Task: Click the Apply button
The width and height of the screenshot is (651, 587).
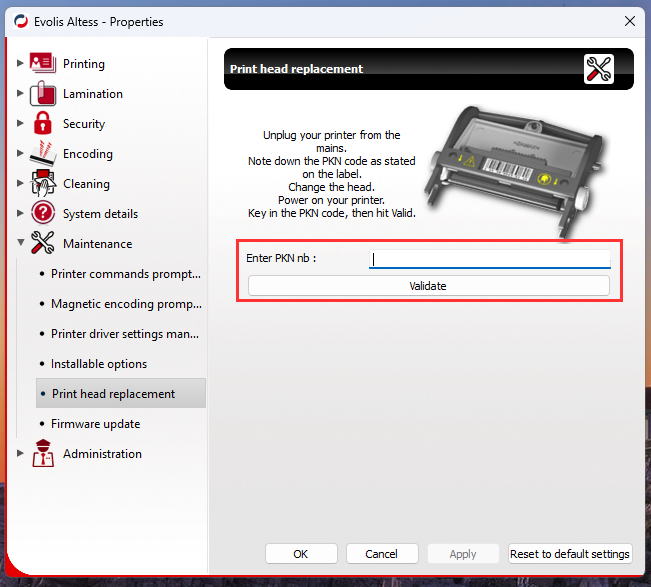Action: (463, 554)
